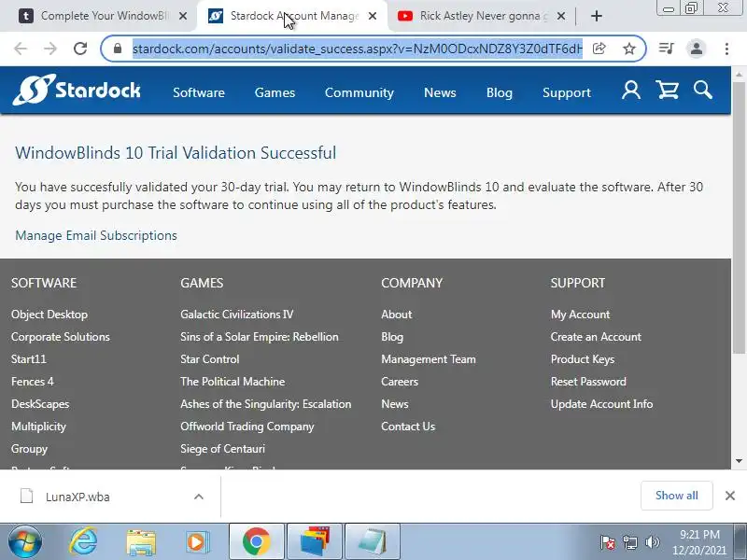Screen dimensions: 747x560
Task: Click the volume speaker tray icon
Action: pyautogui.click(x=652, y=542)
